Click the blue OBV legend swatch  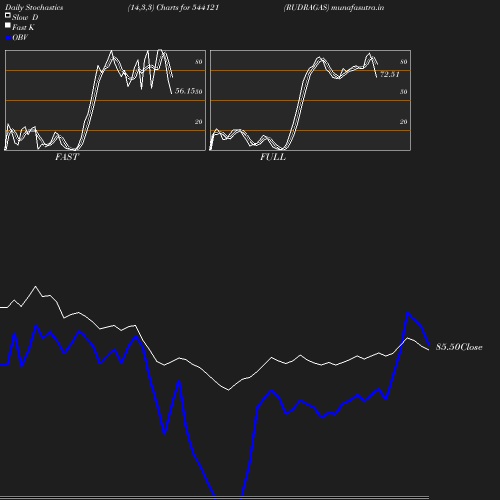click(8, 38)
